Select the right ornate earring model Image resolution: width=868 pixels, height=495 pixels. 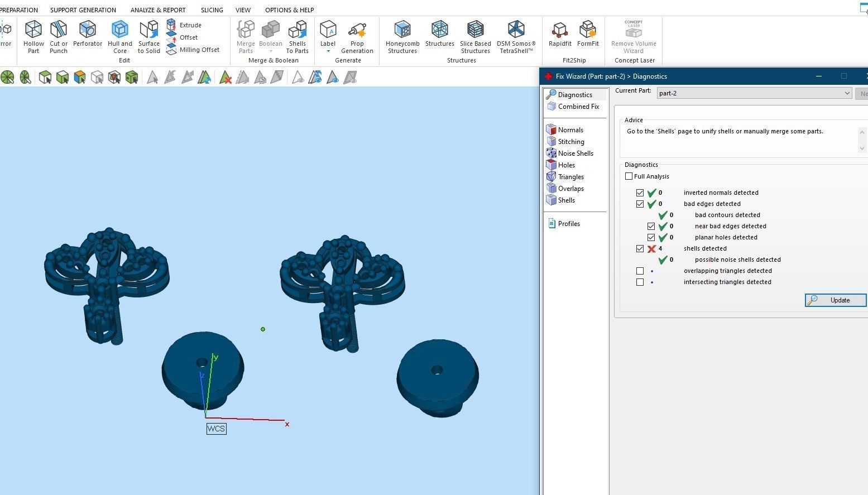(x=342, y=292)
